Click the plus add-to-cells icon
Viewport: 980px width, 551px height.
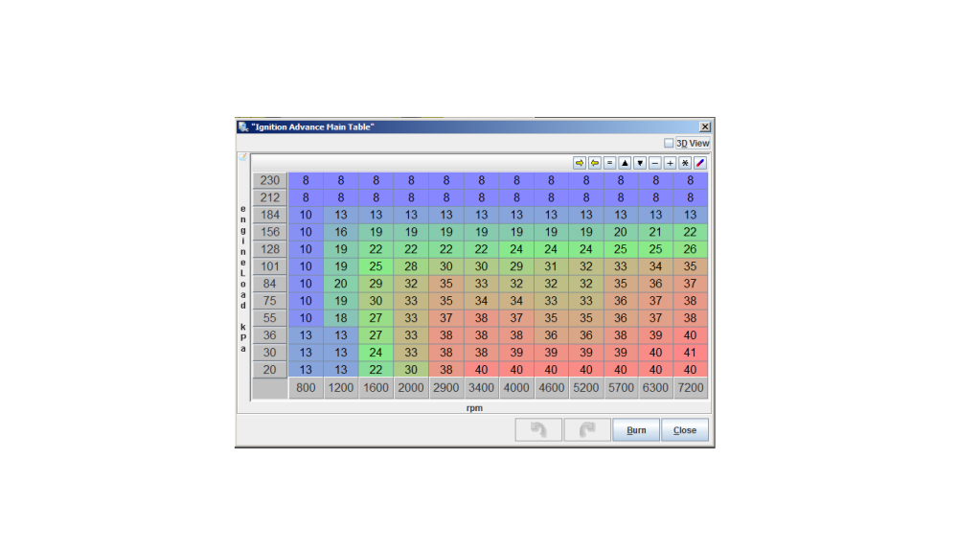[x=670, y=163]
